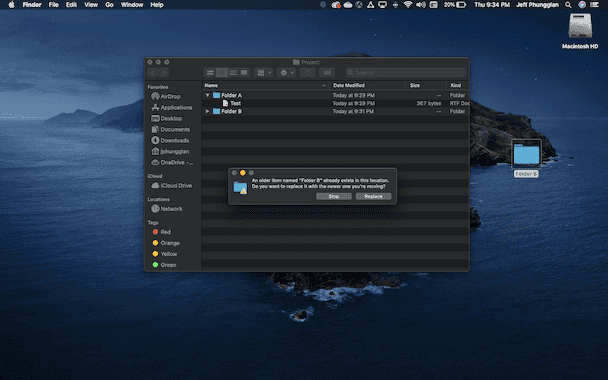The image size is (608, 380).
Task: Go forward with the Finder forward arrow
Action: (163, 73)
